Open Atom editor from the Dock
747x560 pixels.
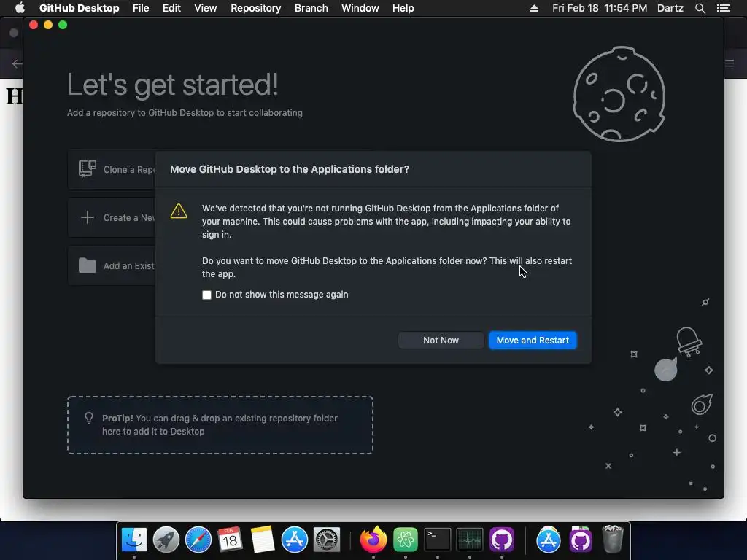point(406,540)
